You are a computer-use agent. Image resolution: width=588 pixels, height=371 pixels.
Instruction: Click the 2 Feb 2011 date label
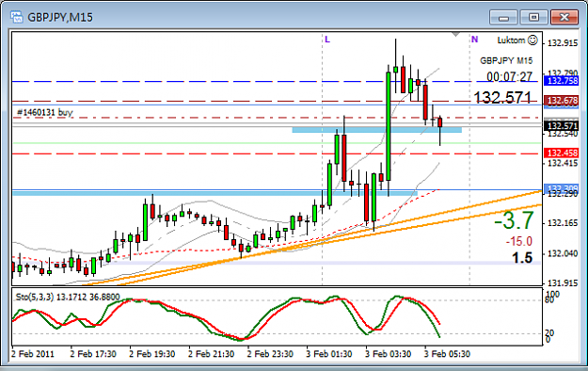click(33, 354)
